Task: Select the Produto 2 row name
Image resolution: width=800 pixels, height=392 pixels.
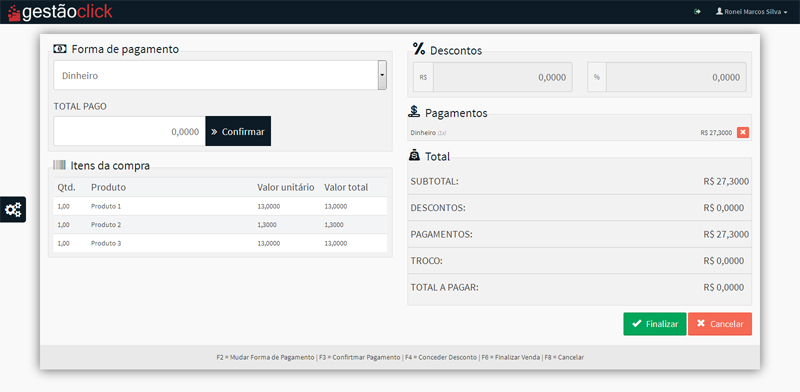Action: (106, 225)
